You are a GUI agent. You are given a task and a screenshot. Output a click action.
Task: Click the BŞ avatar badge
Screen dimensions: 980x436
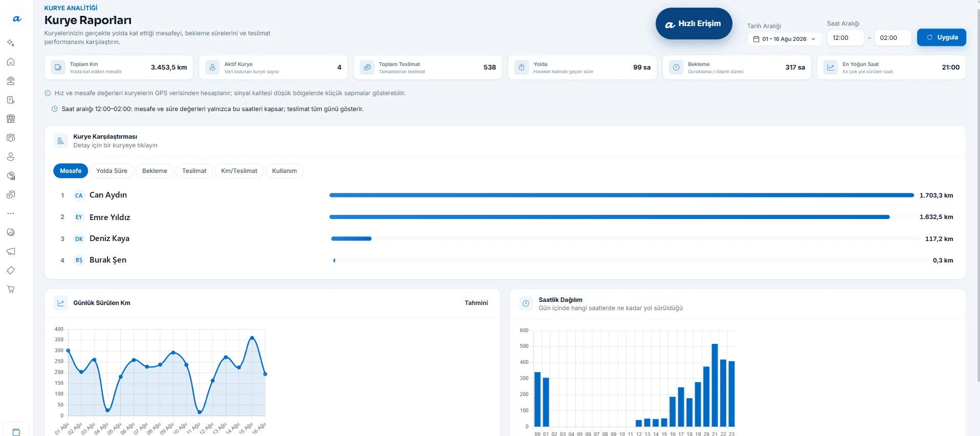click(x=79, y=260)
